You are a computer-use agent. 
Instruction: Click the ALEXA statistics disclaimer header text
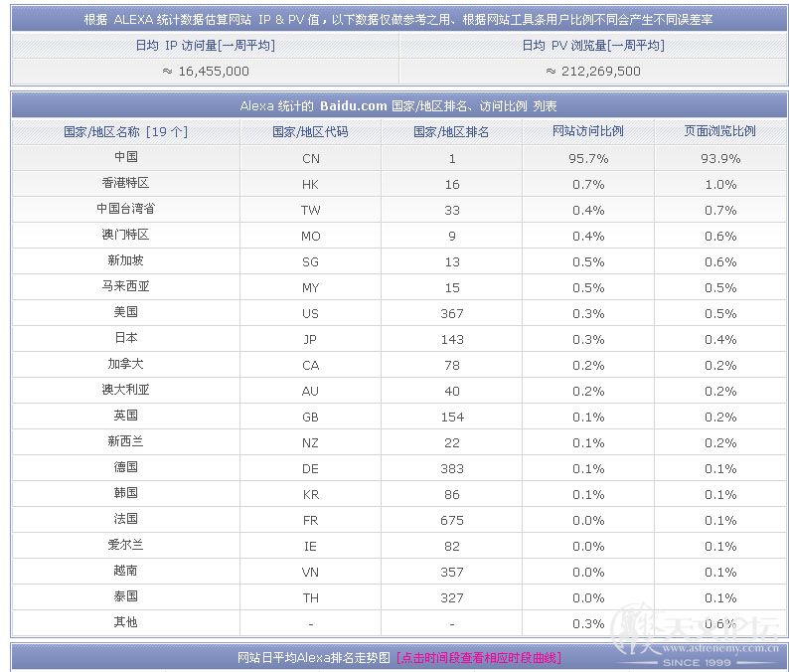[398, 20]
